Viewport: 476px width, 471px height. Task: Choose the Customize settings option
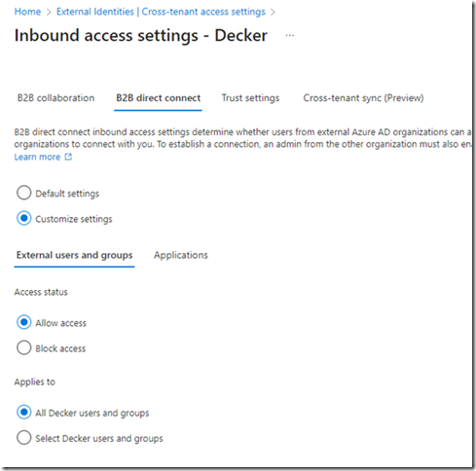[24, 218]
